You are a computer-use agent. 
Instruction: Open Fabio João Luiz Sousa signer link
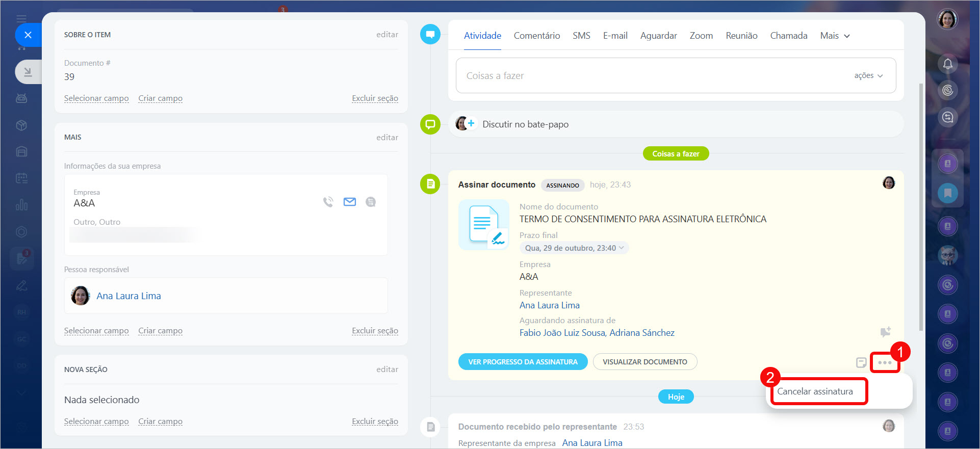562,333
